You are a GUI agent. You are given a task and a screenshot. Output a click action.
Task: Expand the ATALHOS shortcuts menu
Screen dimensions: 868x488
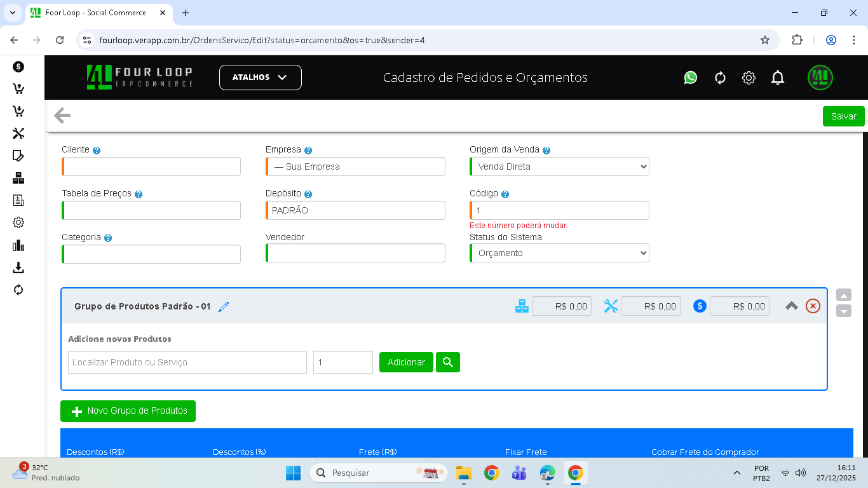[260, 78]
